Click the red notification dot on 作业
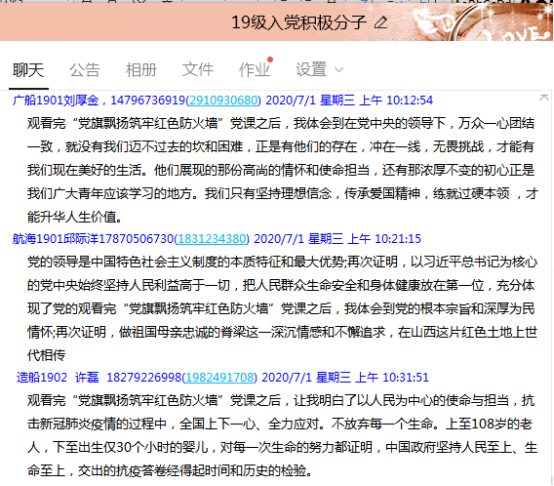Screen dimensions: 554x486 [270, 60]
